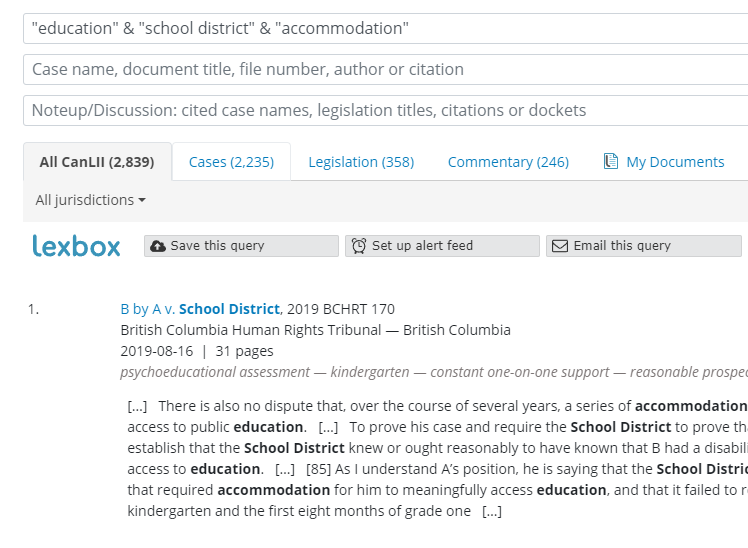Click the psychoeducational assessment keywords line
Screen dimensions: 748x548
434,372
